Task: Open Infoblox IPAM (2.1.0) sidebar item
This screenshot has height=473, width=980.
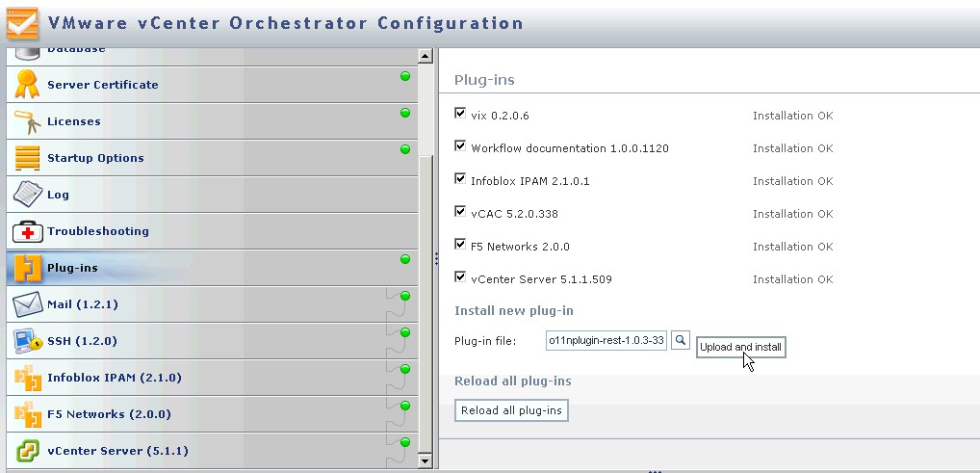Action: point(114,378)
